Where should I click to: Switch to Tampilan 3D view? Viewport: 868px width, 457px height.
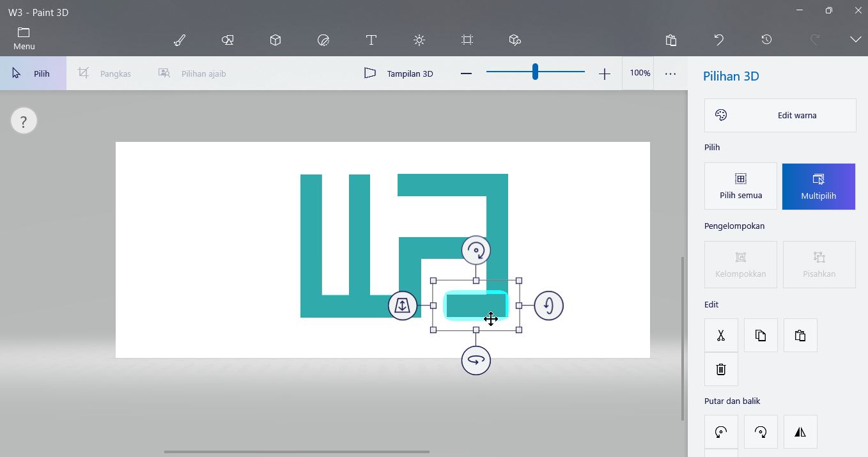tap(399, 73)
